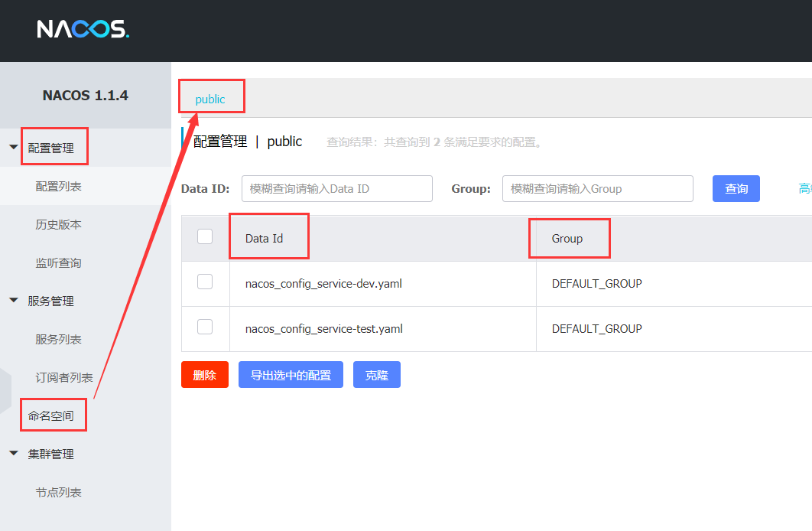Open 节点列表 in the sidebar
Screen dimensions: 812x531
coord(59,493)
